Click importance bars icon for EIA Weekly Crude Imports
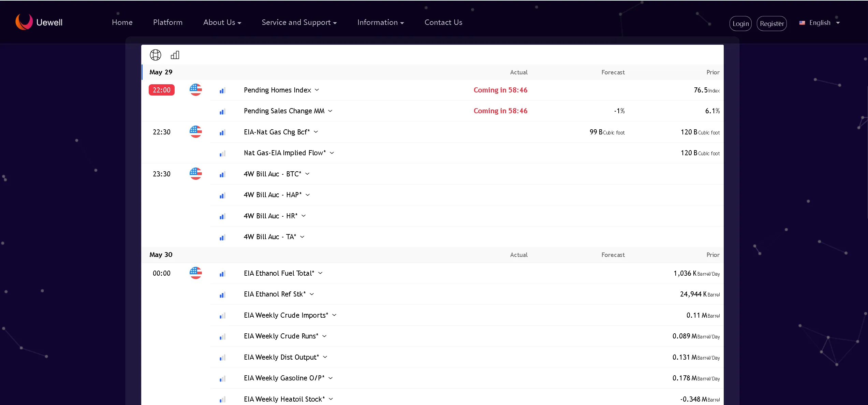This screenshot has width=868, height=405. coord(222,316)
